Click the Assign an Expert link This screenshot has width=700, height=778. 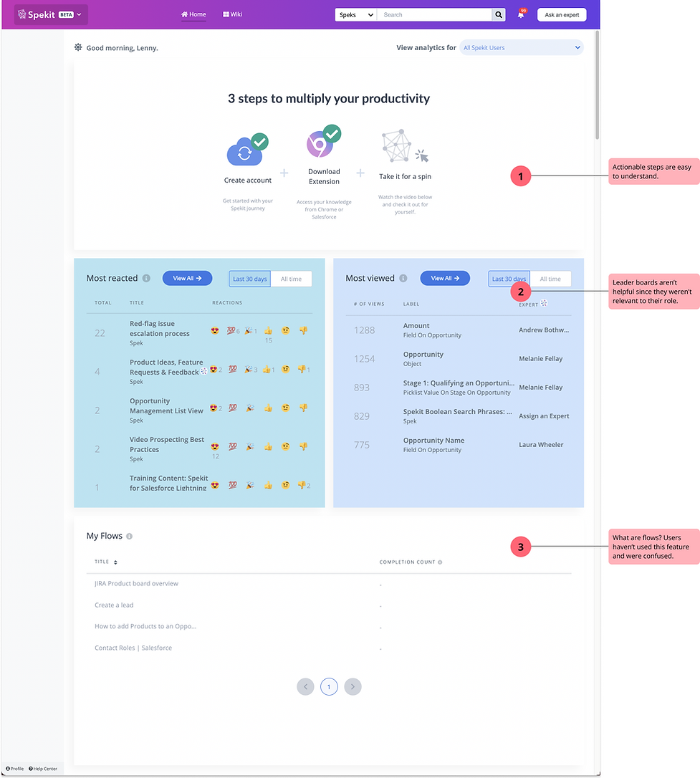pos(544,416)
